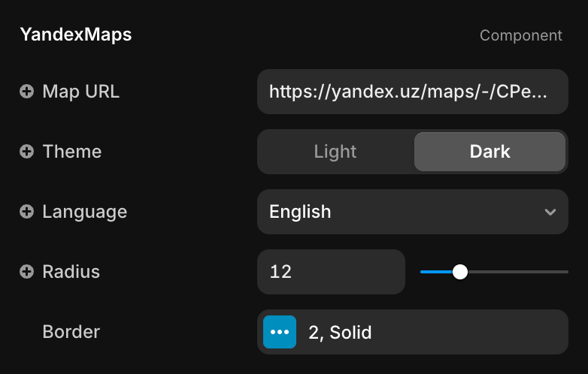Click the Language property label
This screenshot has height=374, width=588.
(x=84, y=212)
